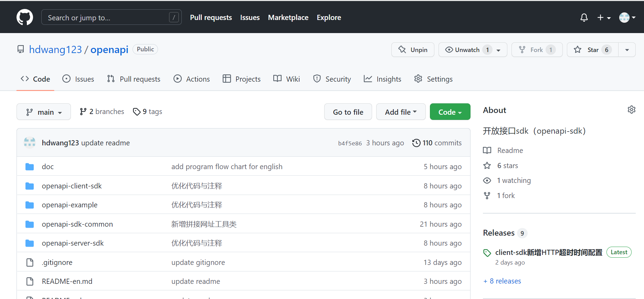
Task: Click the release tag icon
Action: coord(487,253)
